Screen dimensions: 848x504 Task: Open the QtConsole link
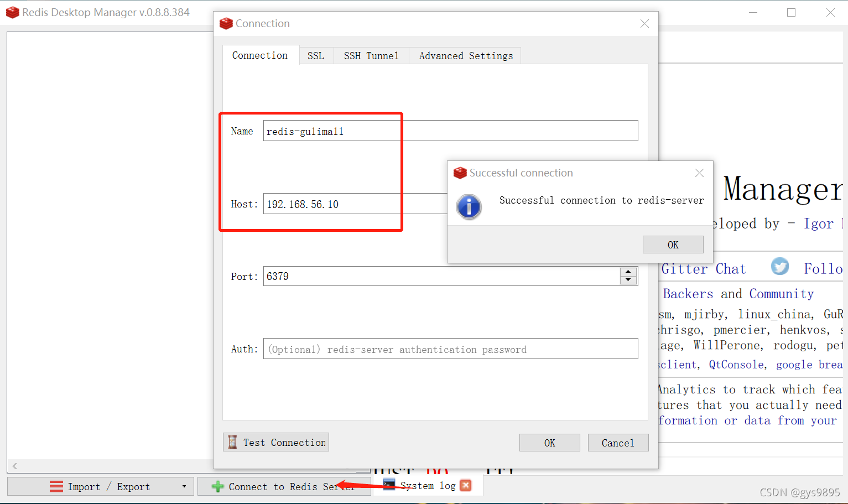737,365
